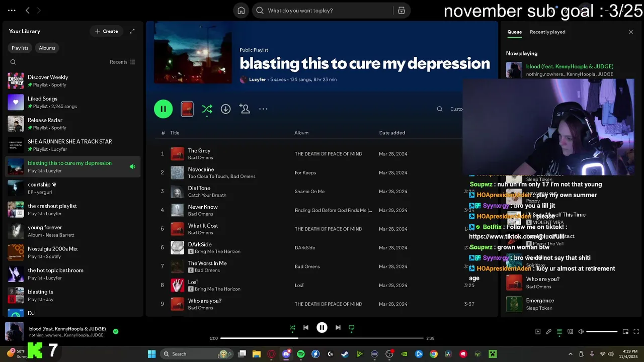
Task: Open Opera browser from the taskbar
Action: coord(272,354)
